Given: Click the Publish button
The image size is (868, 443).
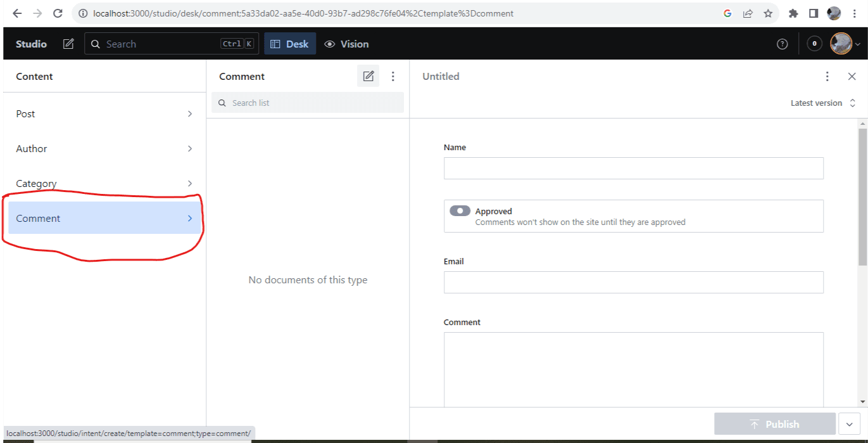Looking at the screenshot, I should pyautogui.click(x=774, y=424).
